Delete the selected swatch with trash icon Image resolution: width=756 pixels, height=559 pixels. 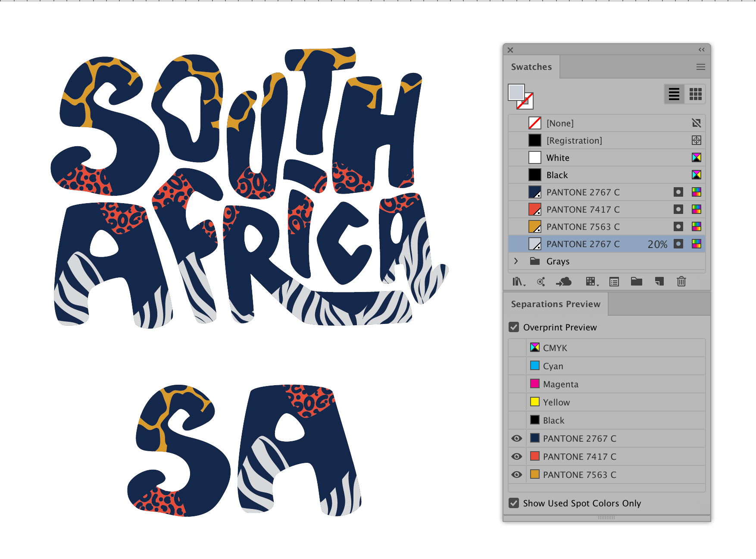(x=681, y=282)
